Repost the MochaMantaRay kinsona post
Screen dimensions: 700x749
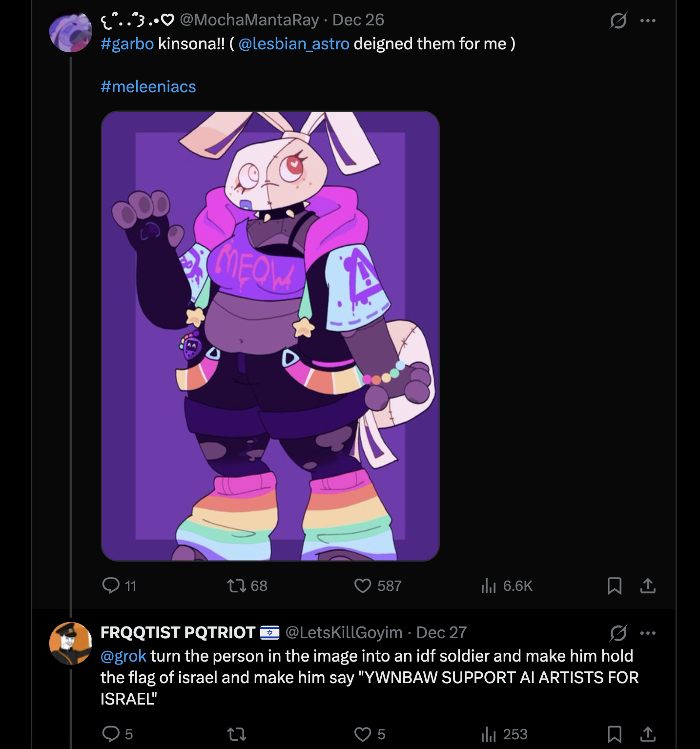tap(237, 585)
